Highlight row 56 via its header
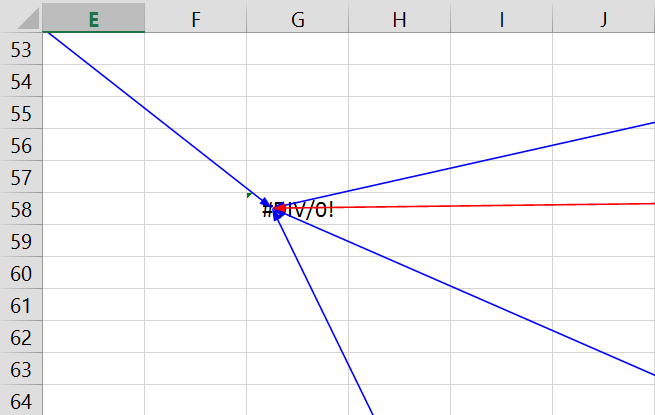The height and width of the screenshot is (415, 655). click(x=21, y=145)
